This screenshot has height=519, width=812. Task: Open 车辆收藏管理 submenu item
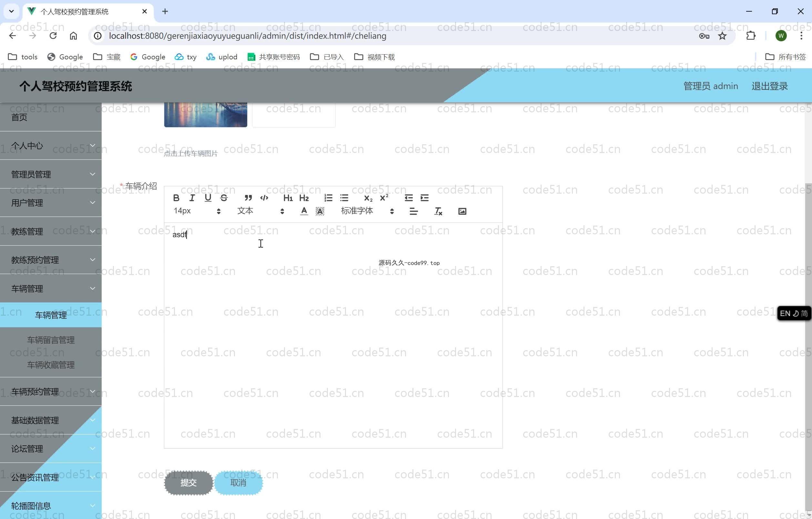pyautogui.click(x=51, y=365)
